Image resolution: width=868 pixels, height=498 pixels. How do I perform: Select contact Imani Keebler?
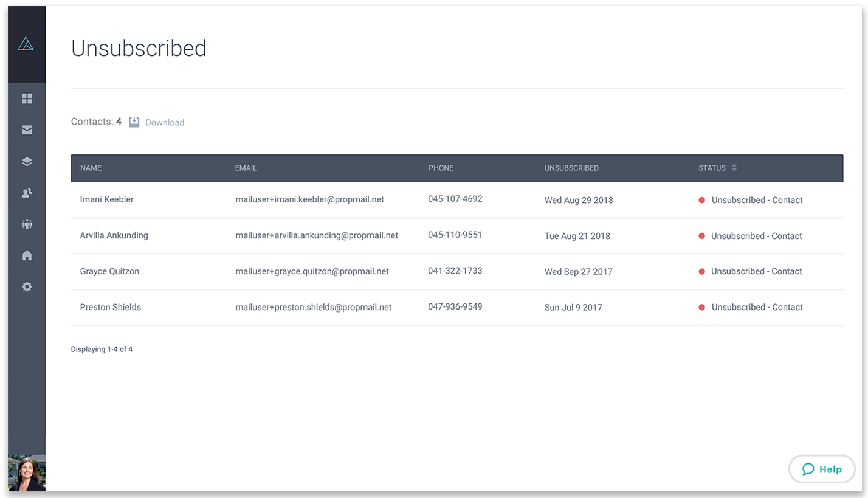coord(107,199)
